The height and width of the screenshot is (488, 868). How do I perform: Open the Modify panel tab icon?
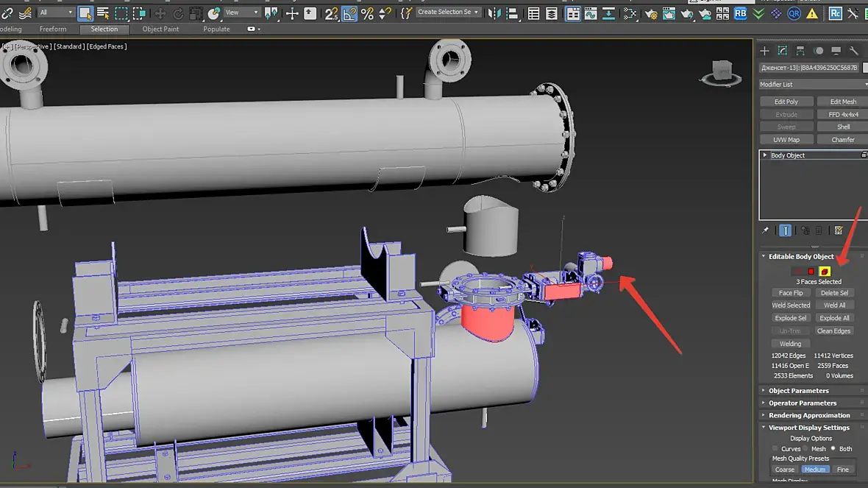(x=783, y=51)
